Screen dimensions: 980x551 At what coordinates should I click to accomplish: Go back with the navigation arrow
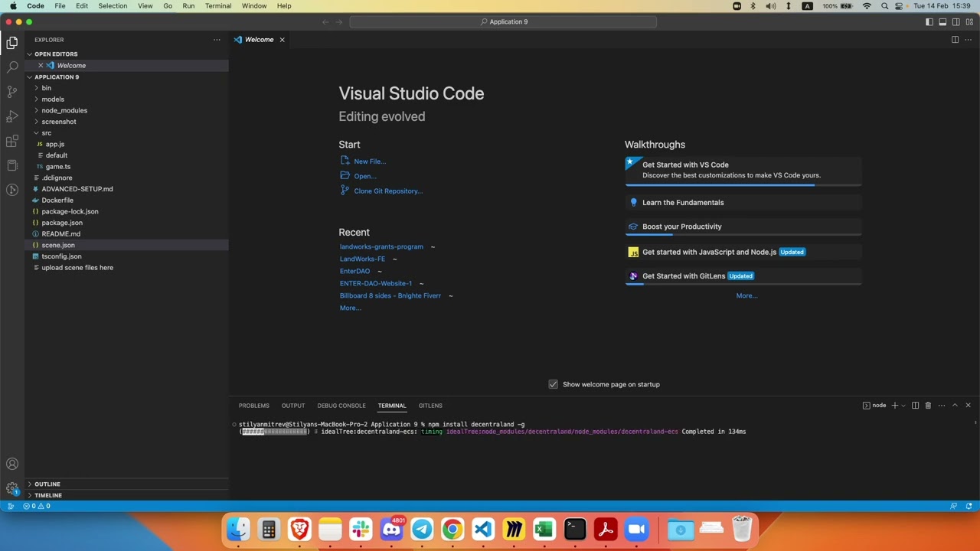325,22
